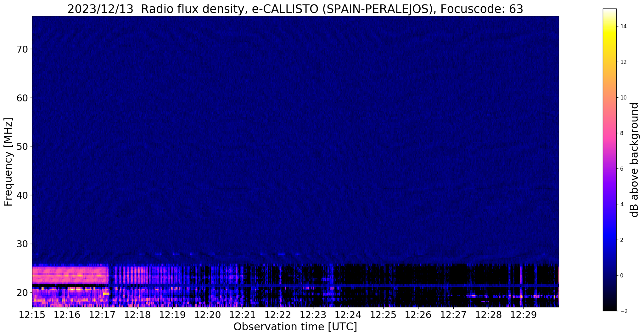
Task: Click the colorbar tick value 2
Action: pyautogui.click(x=622, y=240)
